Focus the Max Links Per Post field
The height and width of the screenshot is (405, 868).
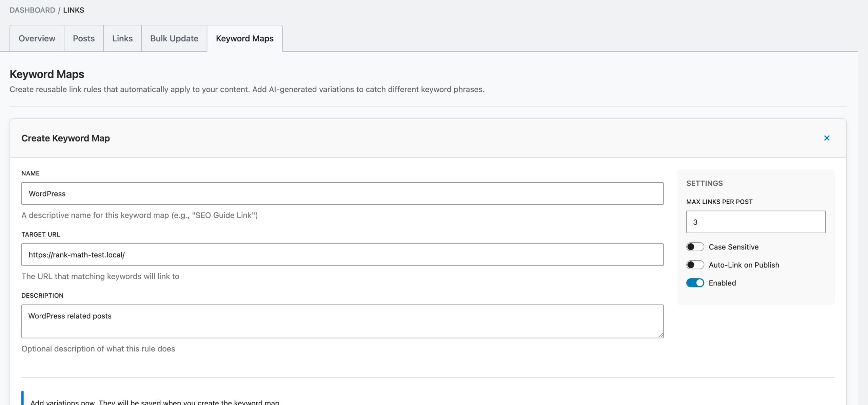point(755,222)
